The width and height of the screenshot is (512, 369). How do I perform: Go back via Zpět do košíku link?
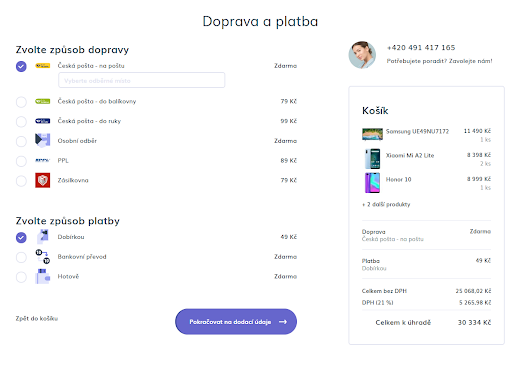coord(37,318)
